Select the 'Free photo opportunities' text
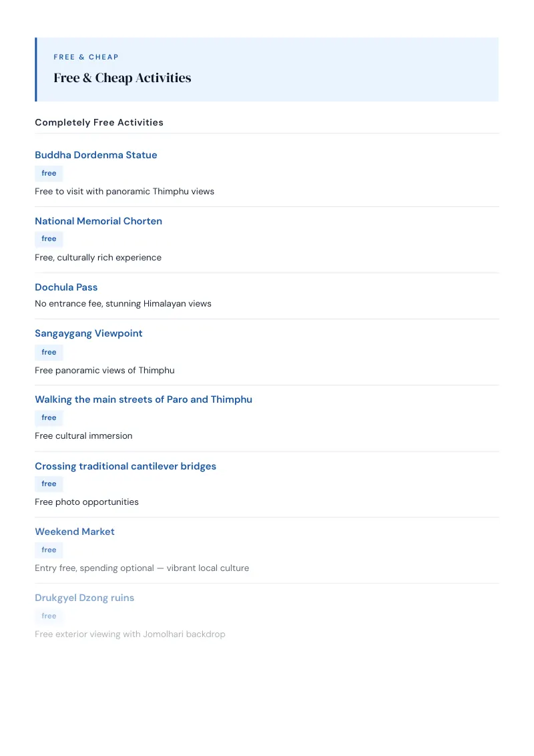The image size is (534, 756). pyautogui.click(x=87, y=502)
